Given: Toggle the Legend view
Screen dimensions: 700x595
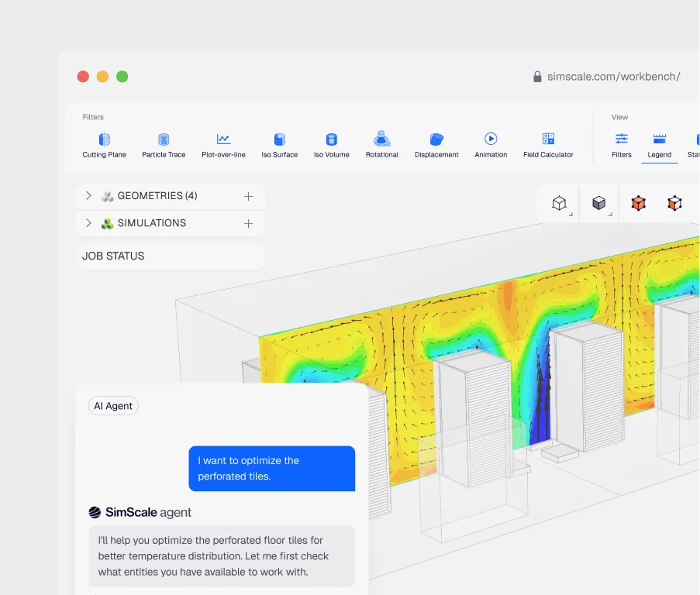Looking at the screenshot, I should (660, 146).
